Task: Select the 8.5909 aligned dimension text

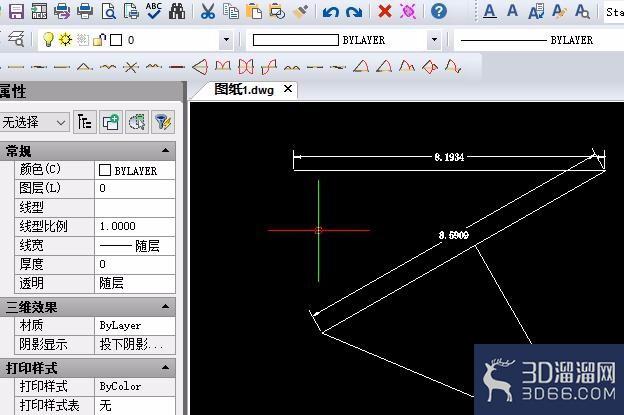Action: pos(454,235)
